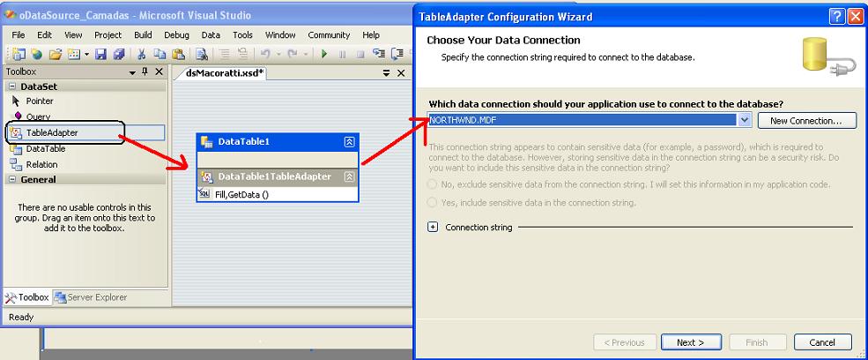This screenshot has height=360, width=868.
Task: Open the Data menu
Action: click(211, 35)
